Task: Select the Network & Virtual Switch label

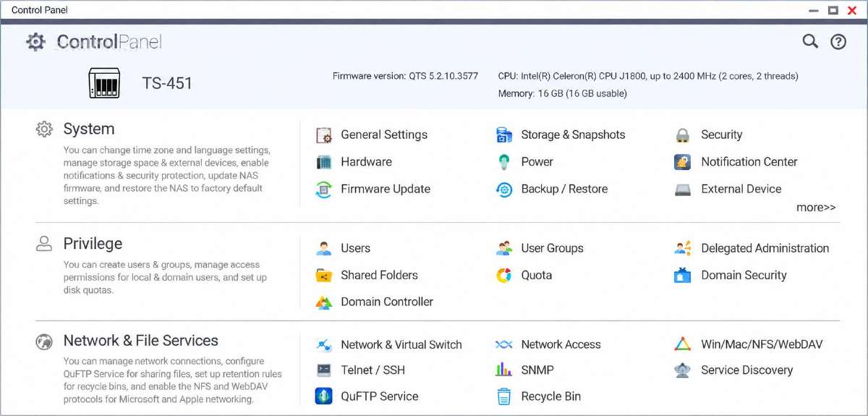Action: (x=401, y=345)
